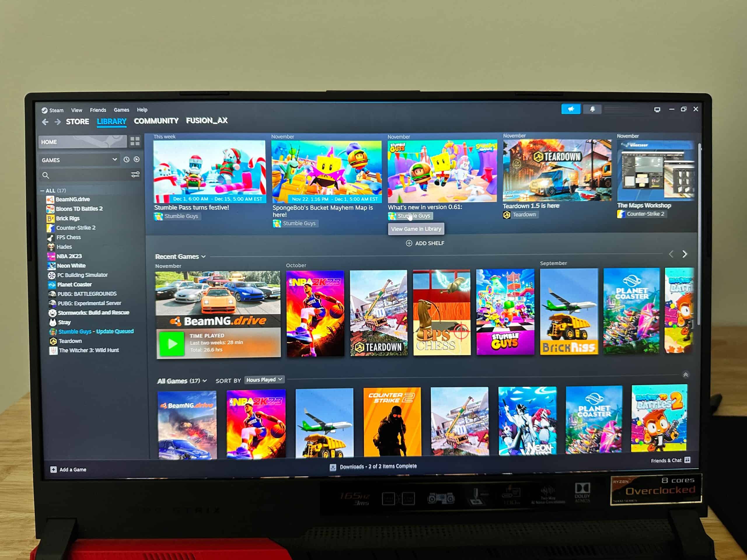Click the download history clock icon
The width and height of the screenshot is (747, 560).
pos(126,160)
